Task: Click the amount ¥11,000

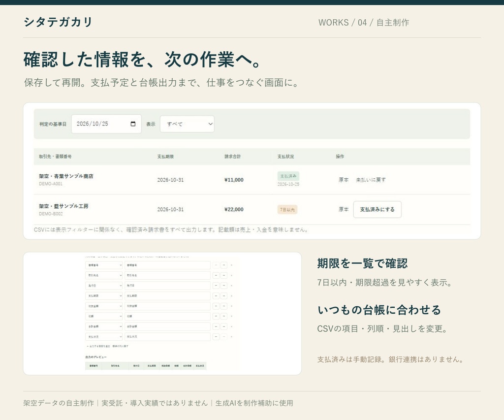Action: point(234,180)
